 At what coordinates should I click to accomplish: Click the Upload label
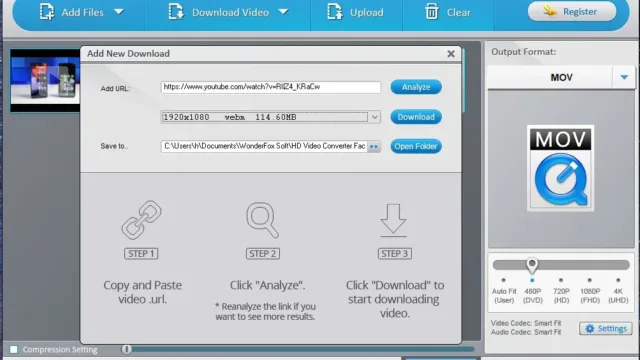click(x=367, y=12)
